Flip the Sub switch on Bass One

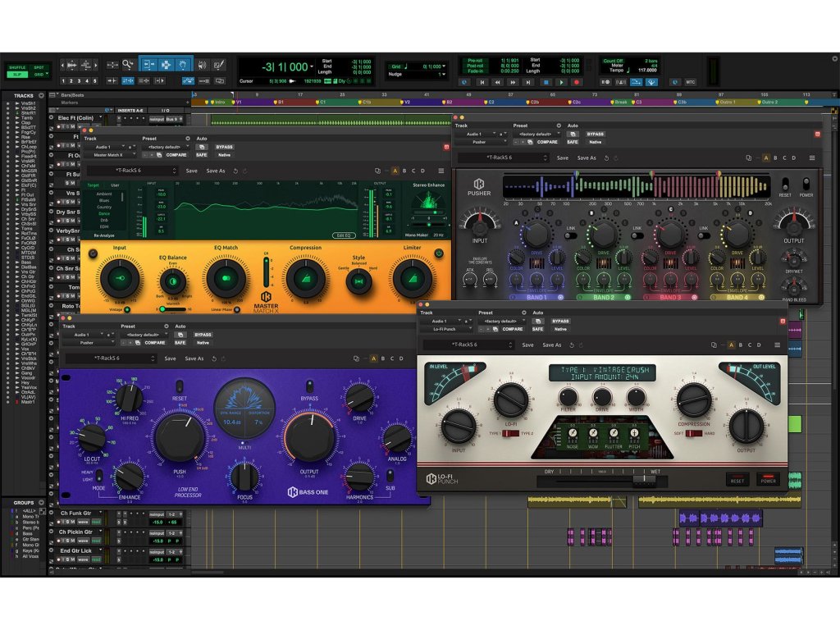(x=390, y=476)
